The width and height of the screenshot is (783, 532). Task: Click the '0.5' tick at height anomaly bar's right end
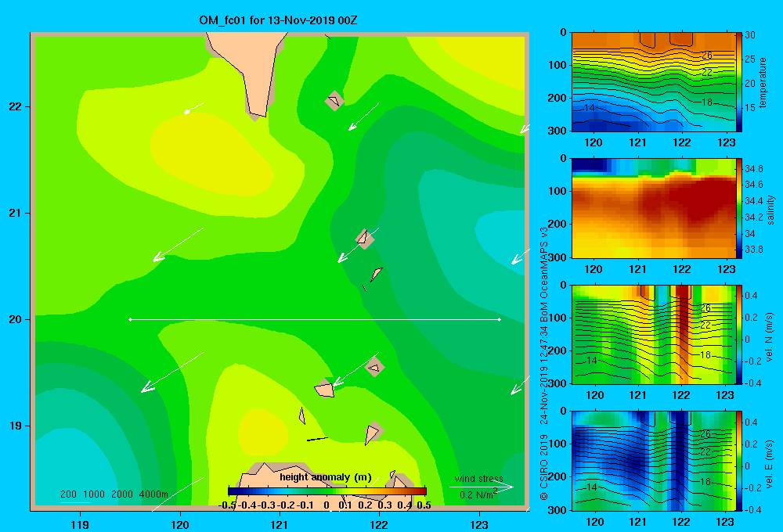[424, 505]
